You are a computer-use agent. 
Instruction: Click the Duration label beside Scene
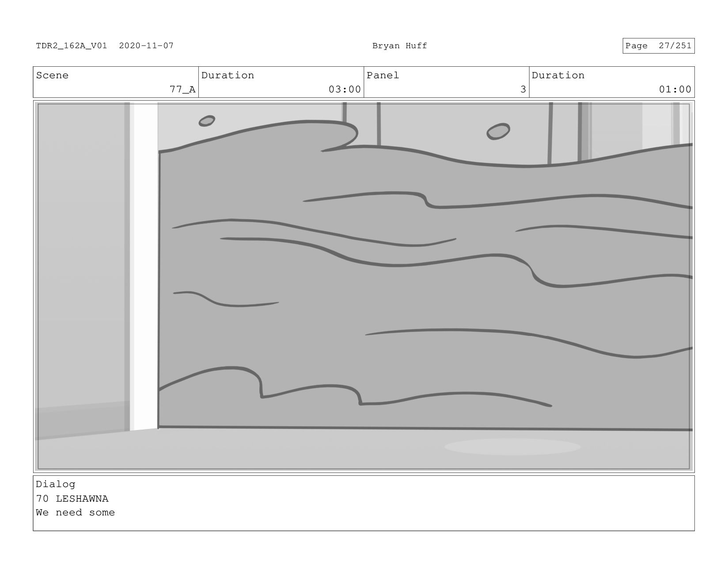click(x=228, y=76)
